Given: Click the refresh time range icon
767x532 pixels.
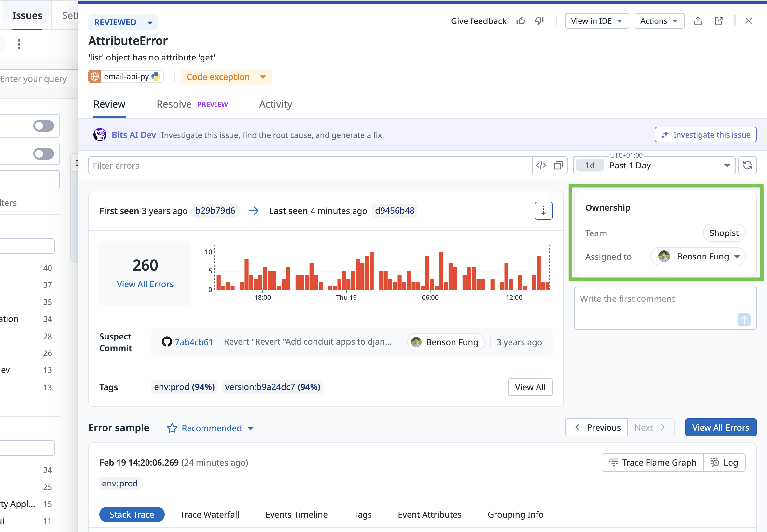Looking at the screenshot, I should [747, 165].
